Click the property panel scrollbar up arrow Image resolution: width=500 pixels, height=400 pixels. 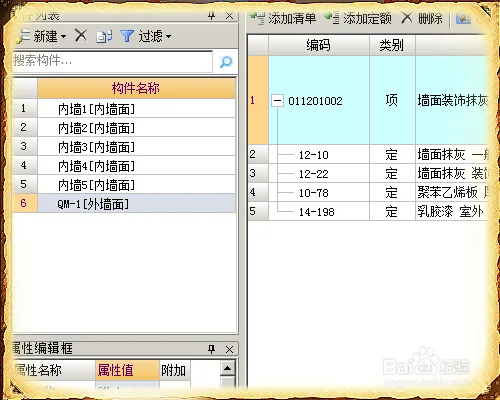coord(228,368)
